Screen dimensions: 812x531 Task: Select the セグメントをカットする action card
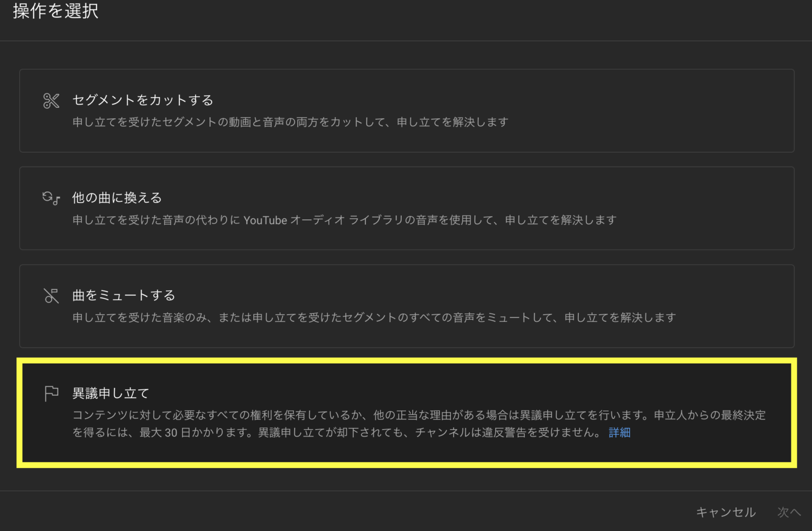click(406, 110)
